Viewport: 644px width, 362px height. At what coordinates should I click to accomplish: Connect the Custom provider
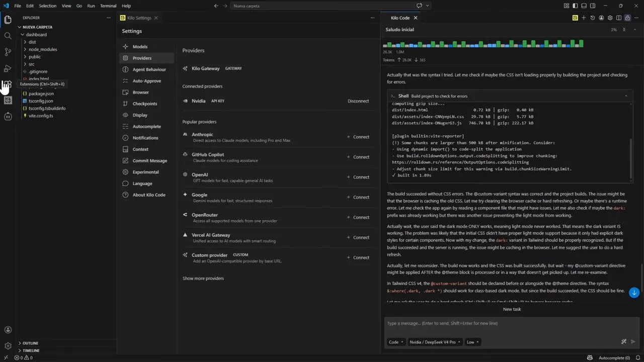coord(358,257)
